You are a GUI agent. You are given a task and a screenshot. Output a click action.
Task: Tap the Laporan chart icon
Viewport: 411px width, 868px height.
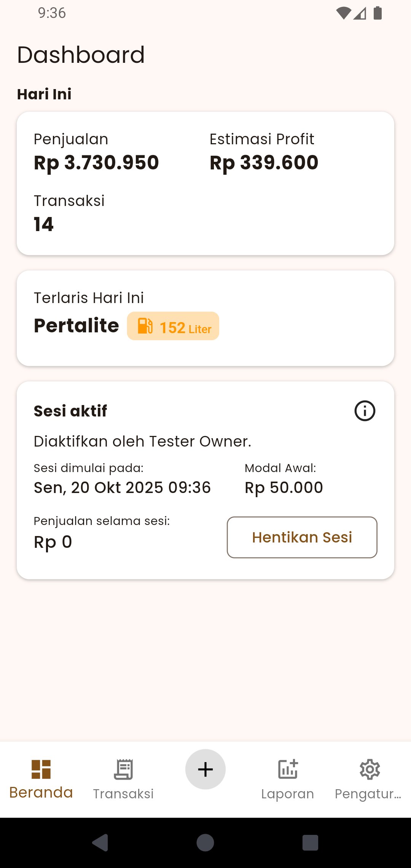(x=288, y=769)
